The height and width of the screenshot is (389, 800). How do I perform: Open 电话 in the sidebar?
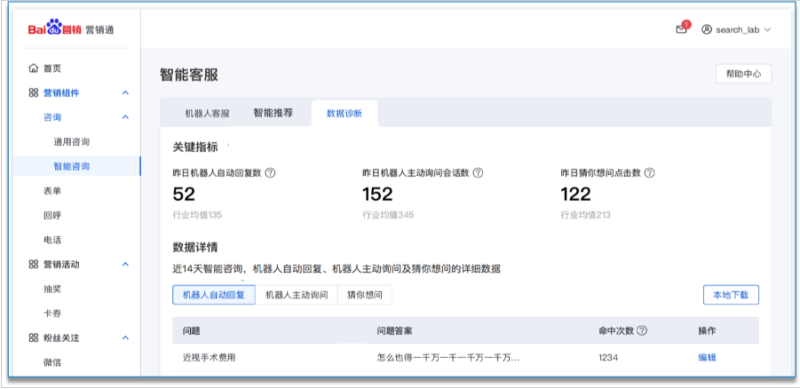point(53,240)
